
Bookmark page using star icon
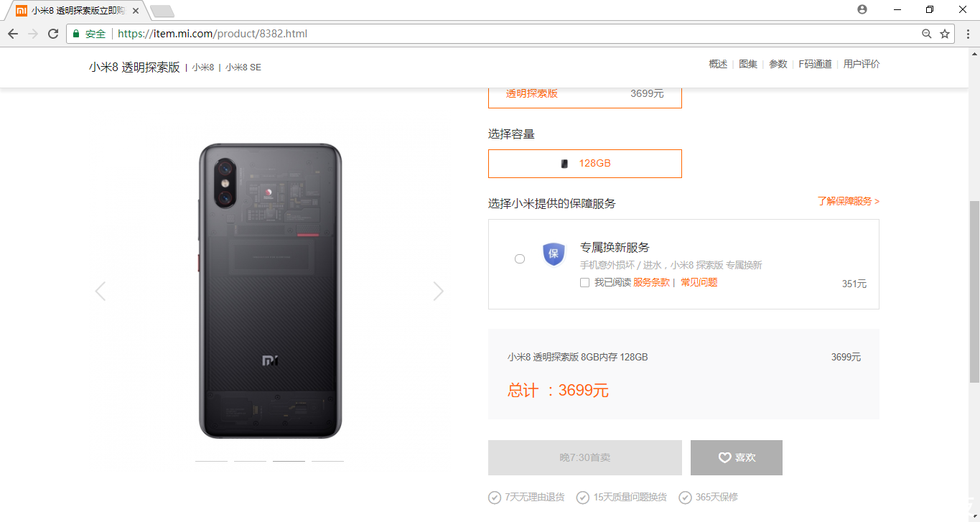[945, 34]
